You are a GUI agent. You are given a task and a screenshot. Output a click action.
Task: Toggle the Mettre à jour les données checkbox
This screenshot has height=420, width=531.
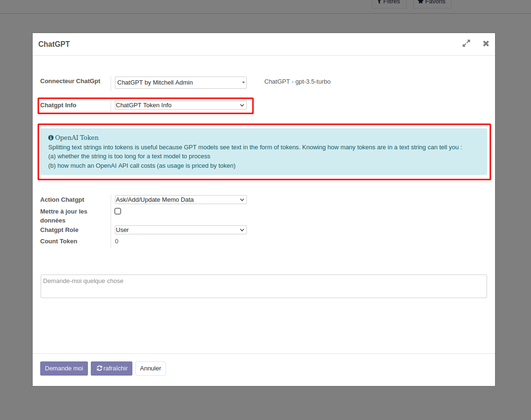pyautogui.click(x=118, y=211)
